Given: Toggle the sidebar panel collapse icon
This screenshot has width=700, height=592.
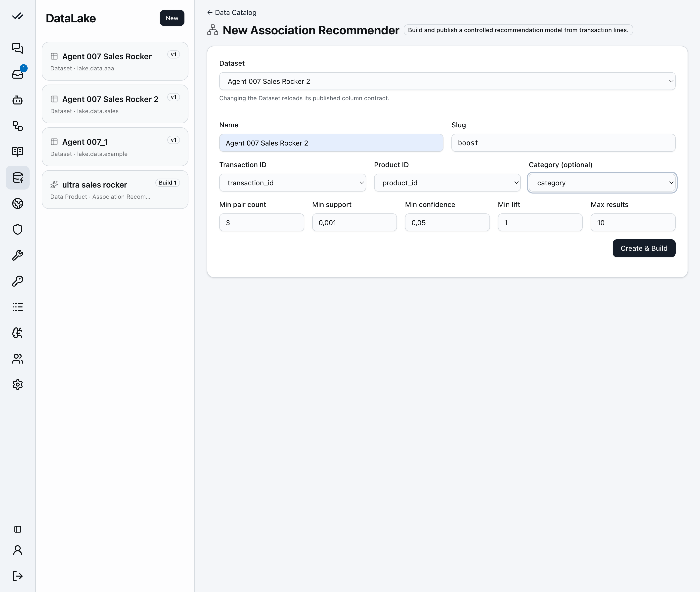Looking at the screenshot, I should tap(17, 529).
